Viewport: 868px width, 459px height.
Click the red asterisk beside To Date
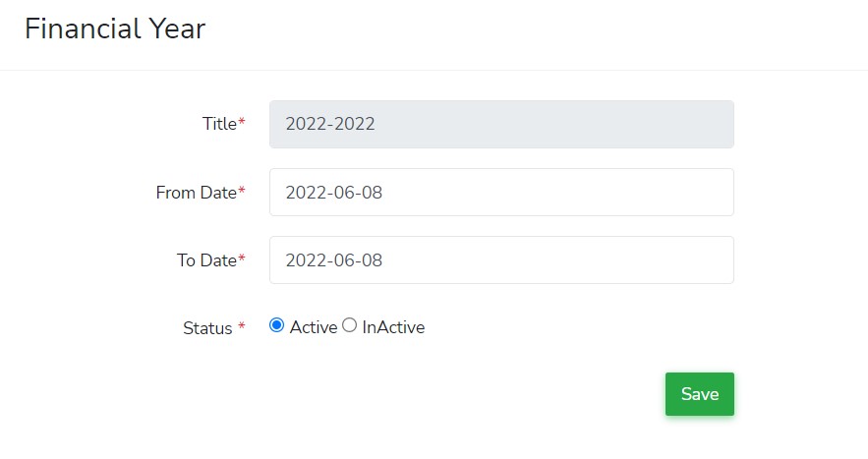242,258
